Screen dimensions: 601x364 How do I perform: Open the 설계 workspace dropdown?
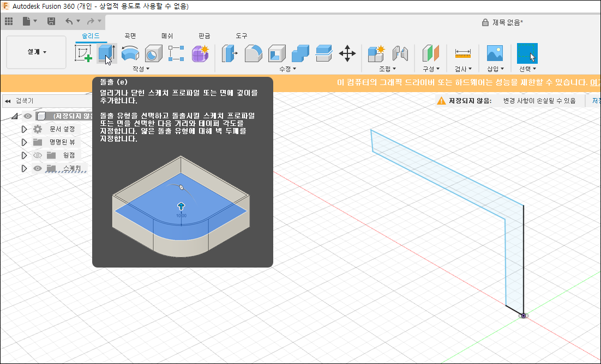pos(37,52)
